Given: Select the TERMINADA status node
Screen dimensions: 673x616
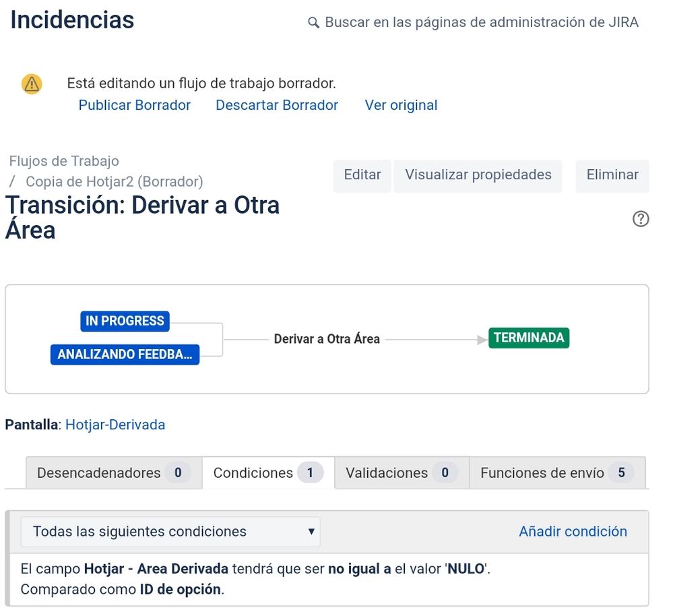Looking at the screenshot, I should (x=528, y=338).
